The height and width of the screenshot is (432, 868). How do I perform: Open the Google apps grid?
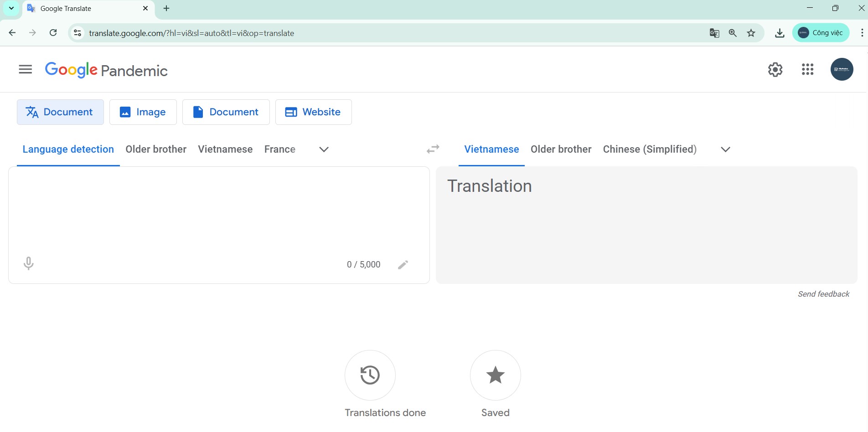click(x=807, y=70)
